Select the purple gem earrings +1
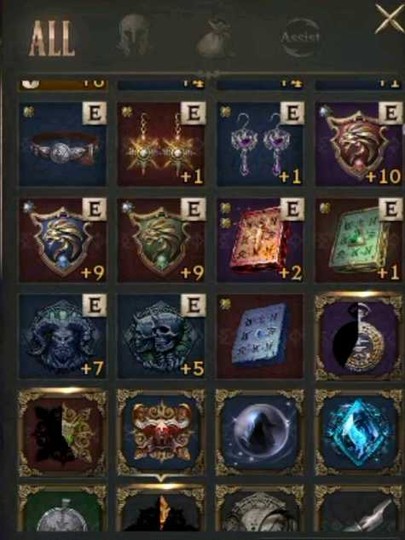This screenshot has width=405, height=540. coord(260,144)
